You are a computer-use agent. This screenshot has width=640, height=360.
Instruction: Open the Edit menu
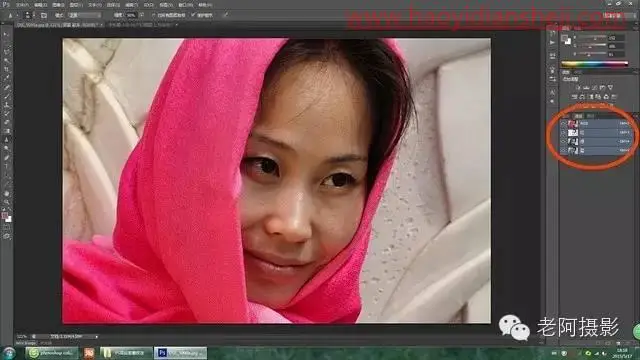point(40,5)
